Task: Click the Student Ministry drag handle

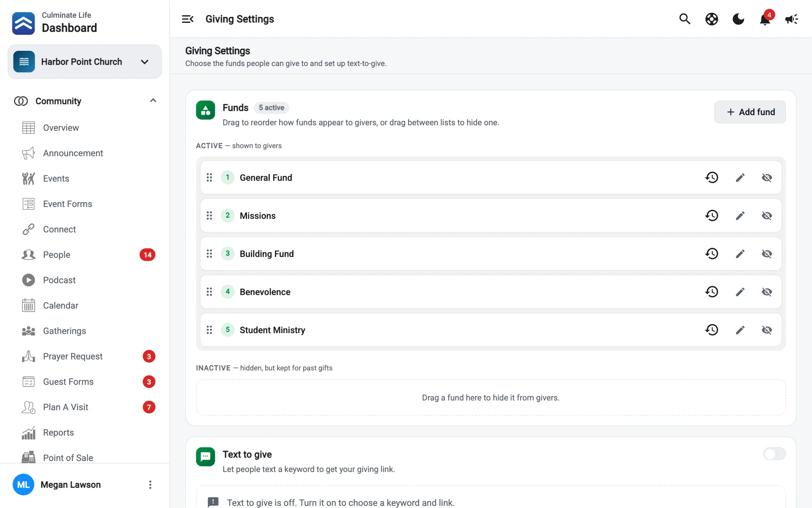Action: (x=209, y=330)
